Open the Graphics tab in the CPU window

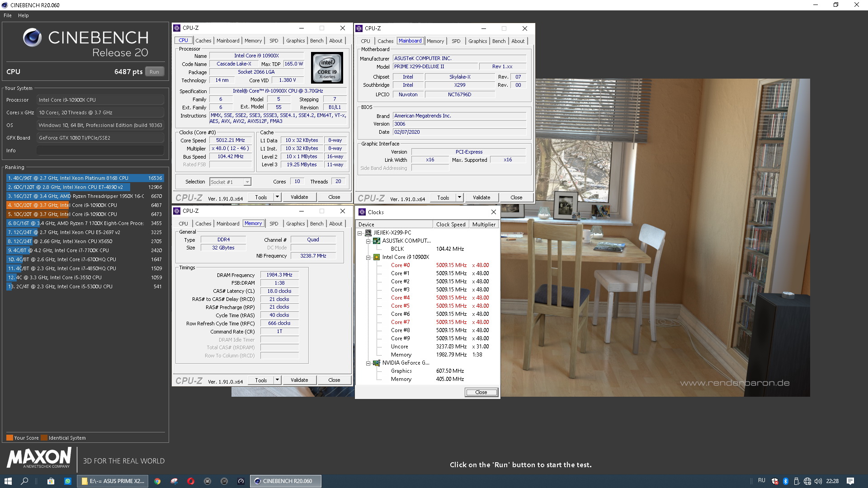[296, 41]
